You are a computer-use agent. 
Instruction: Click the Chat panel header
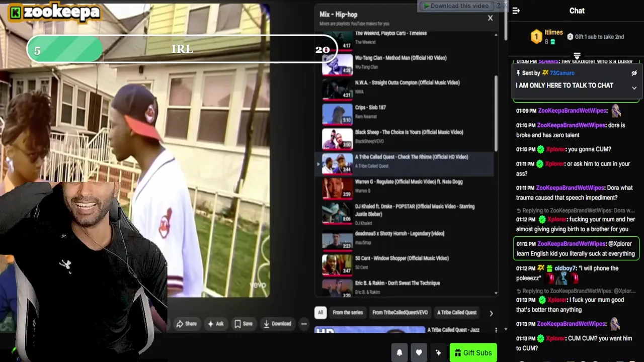point(577,11)
